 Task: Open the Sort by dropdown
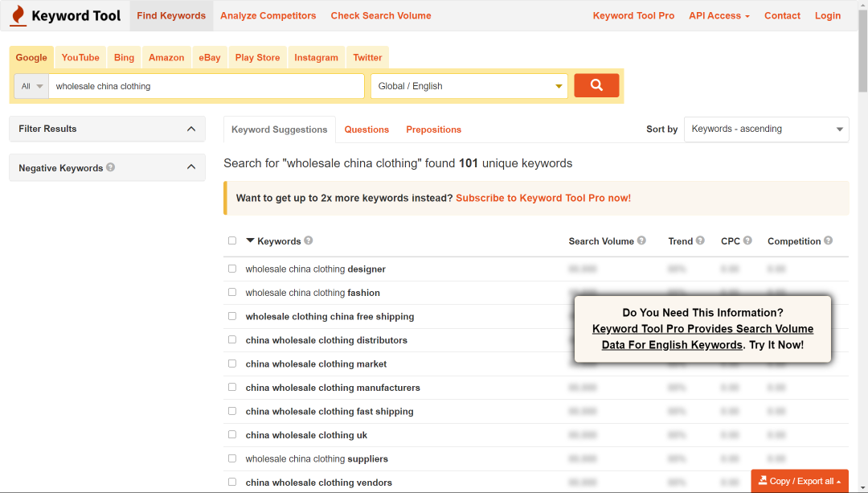tap(766, 129)
